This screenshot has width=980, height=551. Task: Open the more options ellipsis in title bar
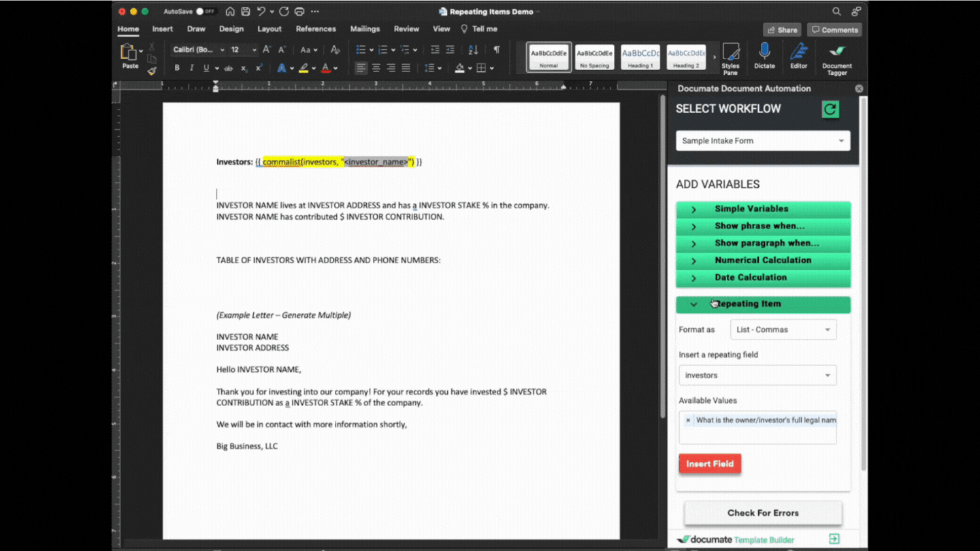coord(314,12)
